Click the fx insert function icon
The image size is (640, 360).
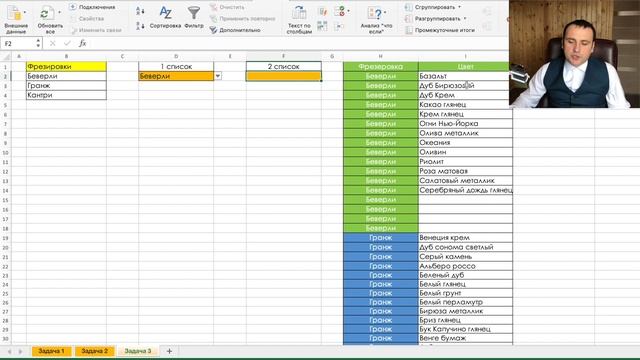(83, 43)
